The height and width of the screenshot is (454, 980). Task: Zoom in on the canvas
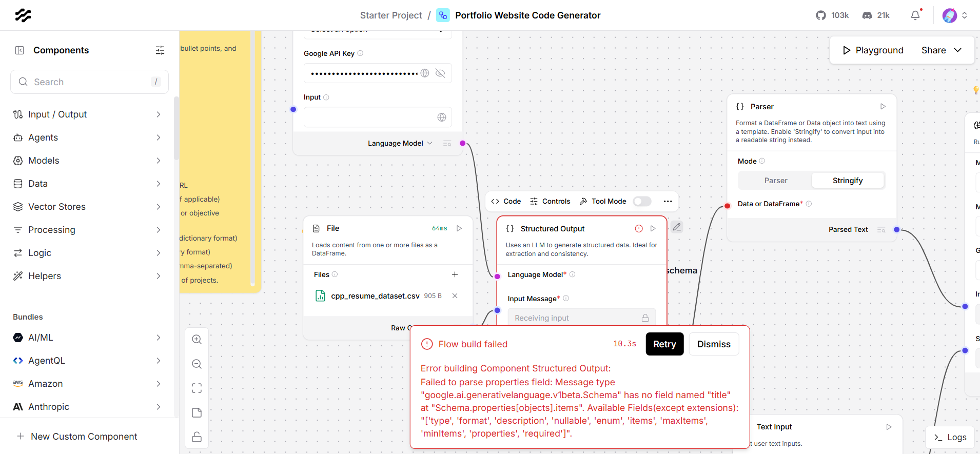(x=197, y=340)
